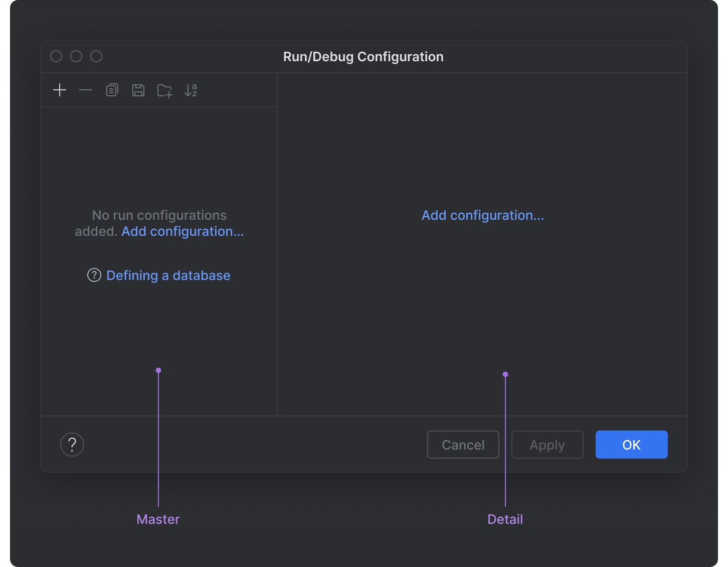Open Add configuration link in the master pane
Image resolution: width=728 pixels, height=567 pixels.
(x=183, y=231)
